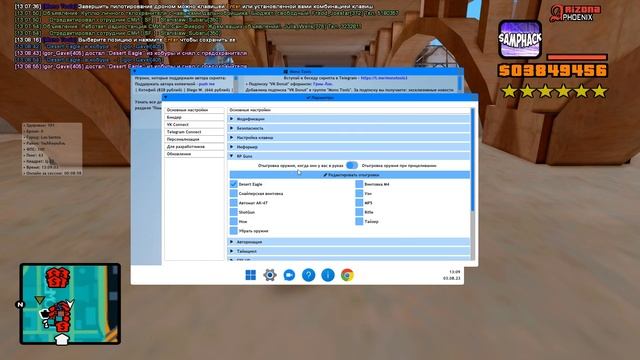This screenshot has width=640, height=360.
Task: Open the Windows start icon in the bottom dock
Action: (251, 275)
